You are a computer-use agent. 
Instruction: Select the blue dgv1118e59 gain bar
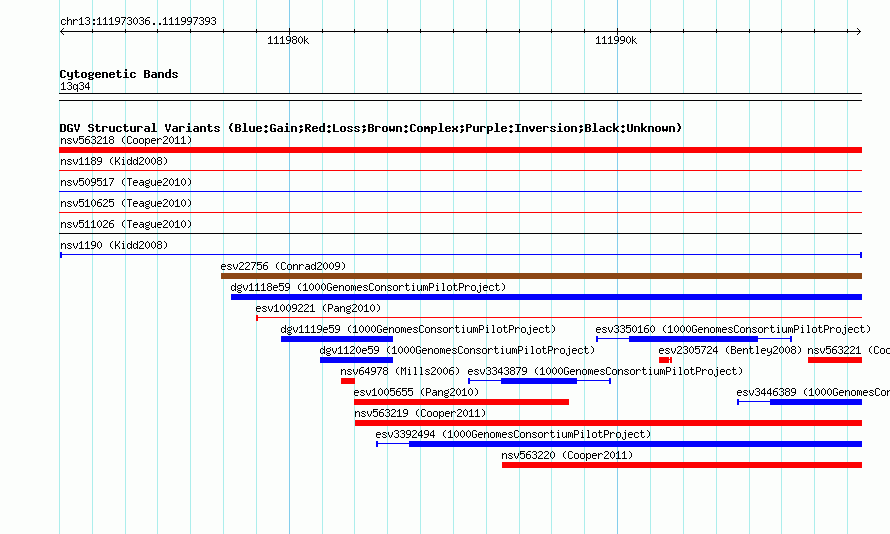(546, 297)
